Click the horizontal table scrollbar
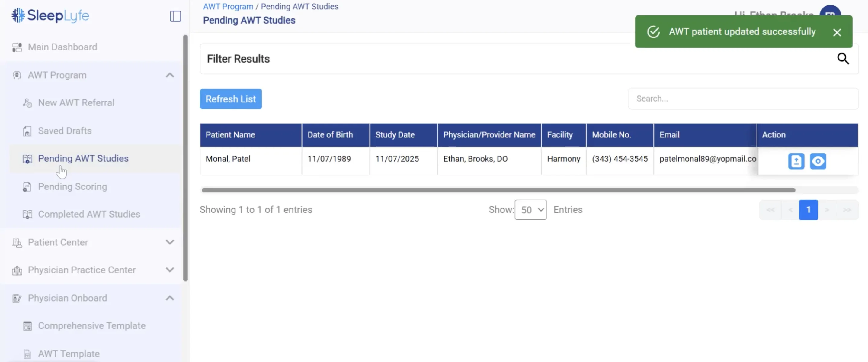868x362 pixels. tap(498, 190)
